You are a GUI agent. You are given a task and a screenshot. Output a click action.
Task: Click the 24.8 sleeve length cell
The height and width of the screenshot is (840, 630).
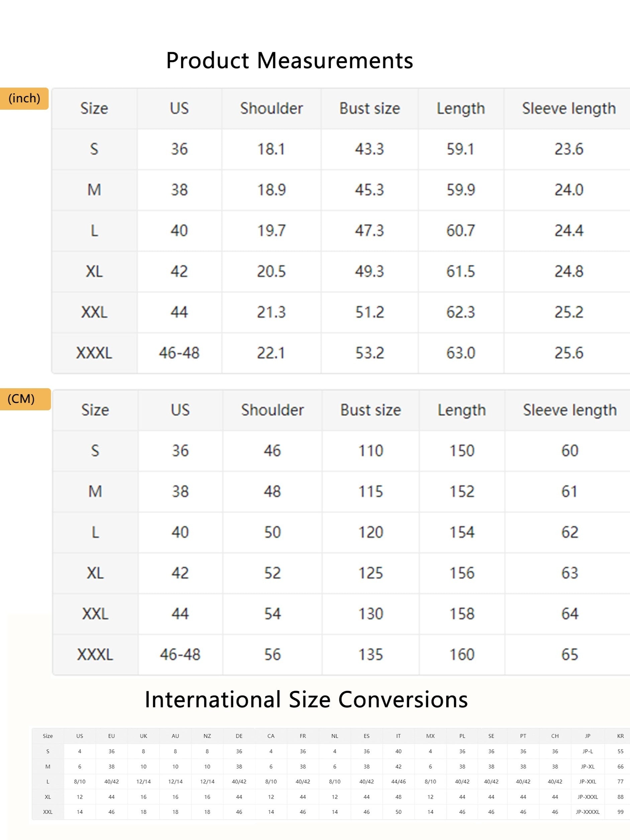click(x=568, y=272)
